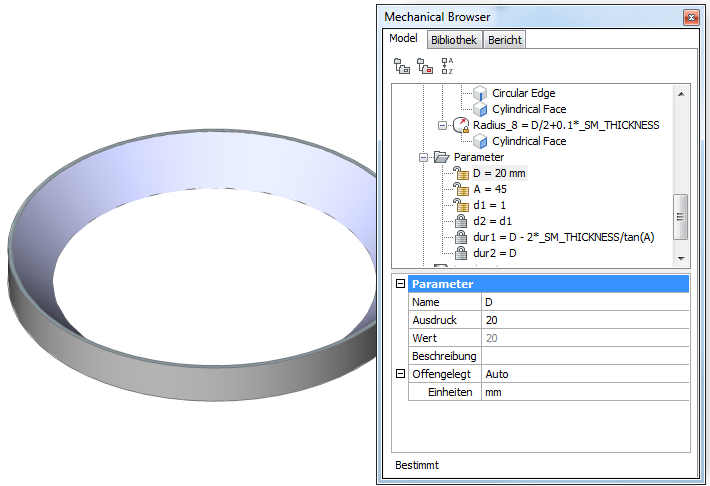Screen dimensions: 710x486
Task: Click the Ausdruck value field showing 20
Action: (x=584, y=320)
